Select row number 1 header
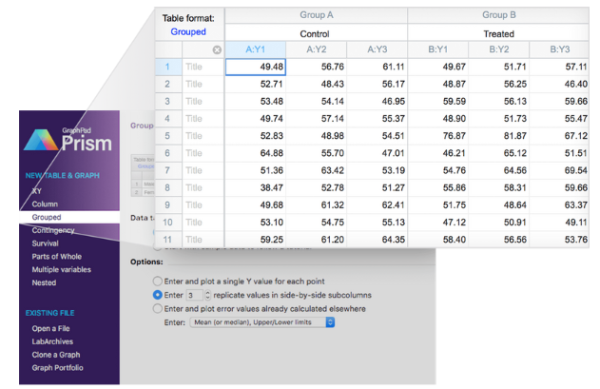Screen dimensions: 600x389 pos(168,67)
